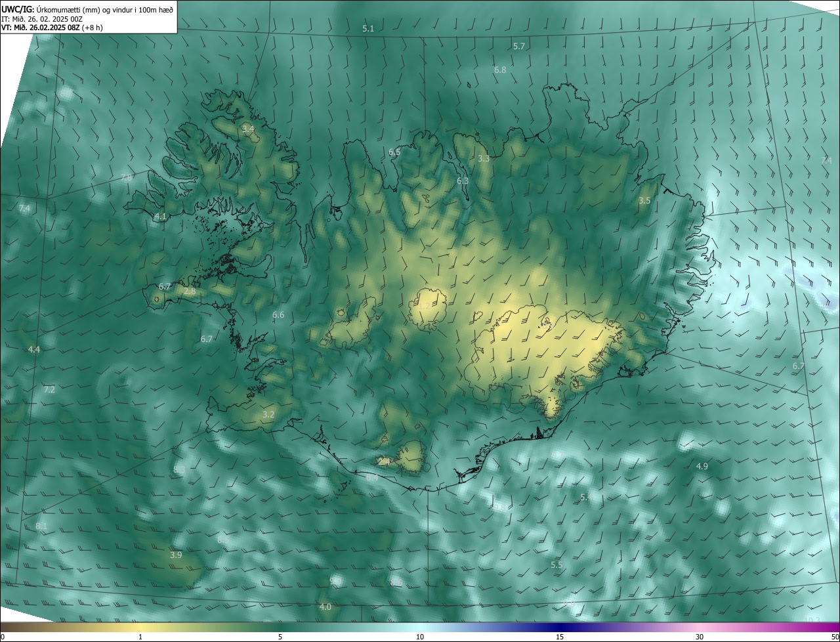The width and height of the screenshot is (840, 642).
Task: Click the dark navy segment of the colour bar
Action: [x=560, y=628]
